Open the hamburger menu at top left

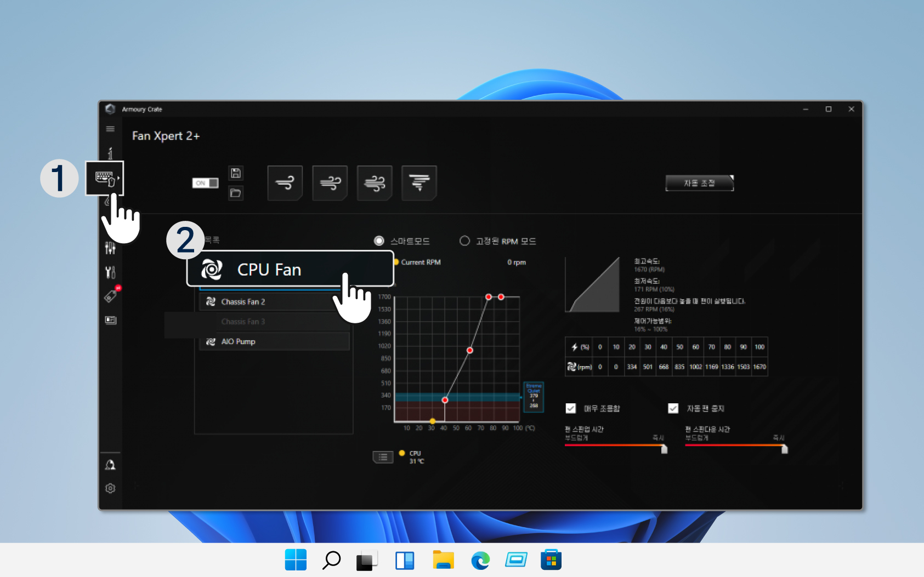point(110,128)
